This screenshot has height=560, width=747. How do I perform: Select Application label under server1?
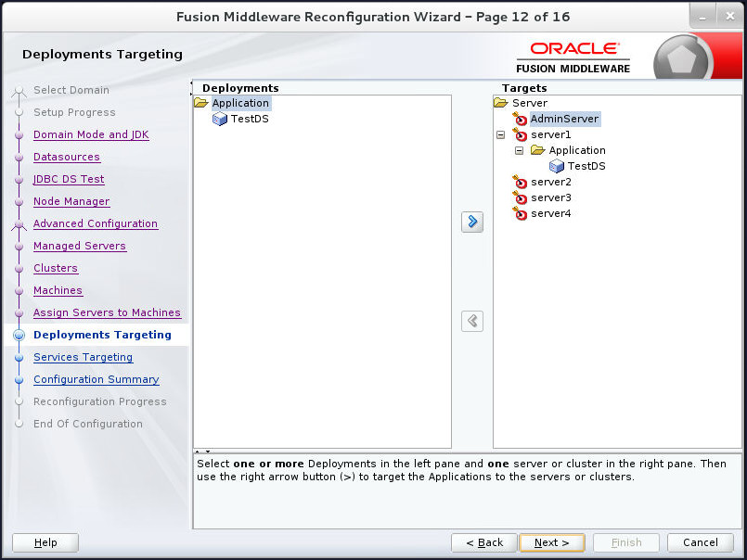tap(577, 150)
